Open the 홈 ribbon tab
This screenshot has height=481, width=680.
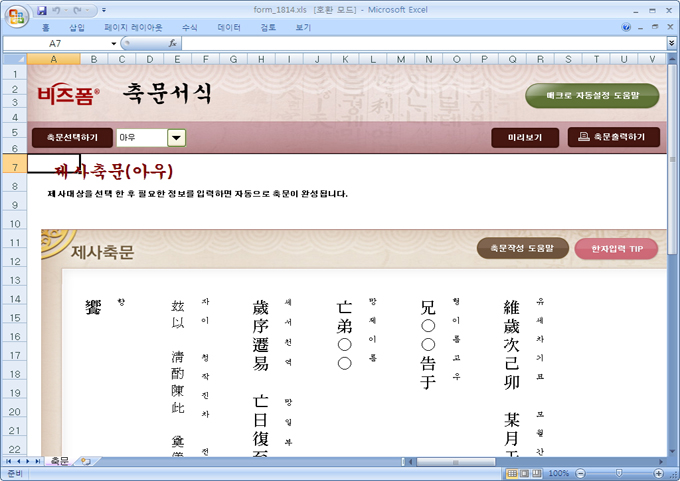pos(46,28)
